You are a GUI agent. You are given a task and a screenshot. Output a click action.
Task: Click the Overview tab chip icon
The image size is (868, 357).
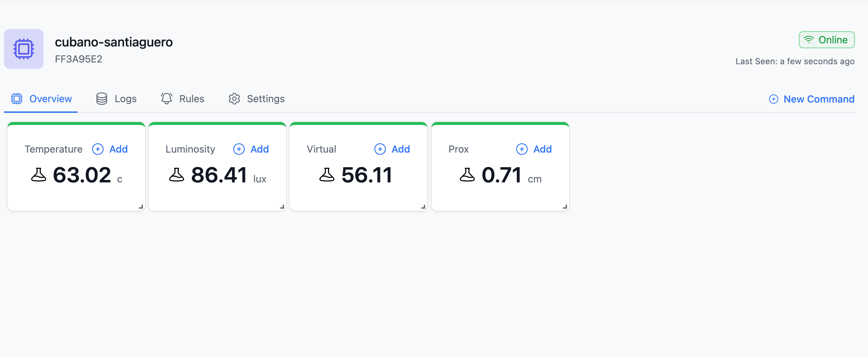(x=17, y=99)
